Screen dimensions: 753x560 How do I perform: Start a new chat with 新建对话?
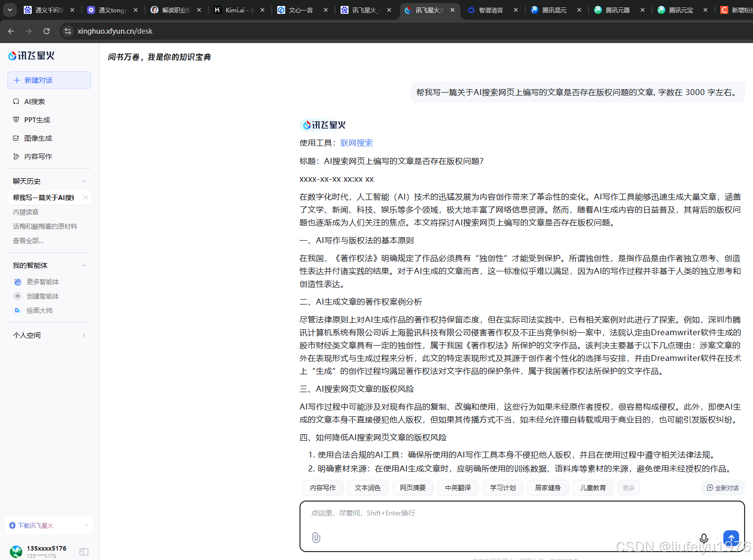click(x=49, y=80)
